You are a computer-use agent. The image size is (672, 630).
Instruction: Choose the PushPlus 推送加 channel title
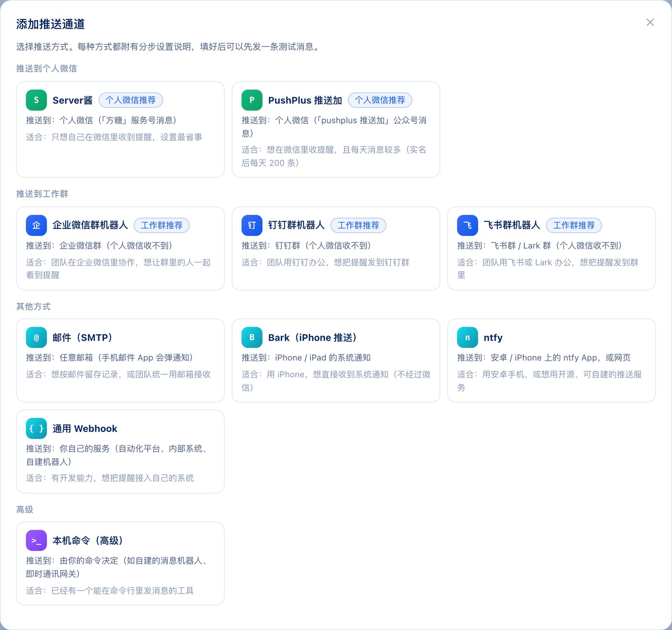(305, 100)
